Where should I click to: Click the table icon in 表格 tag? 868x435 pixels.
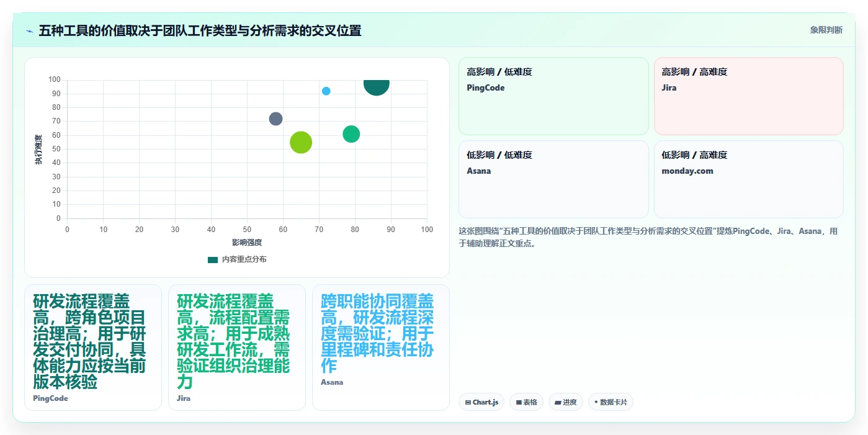[519, 403]
